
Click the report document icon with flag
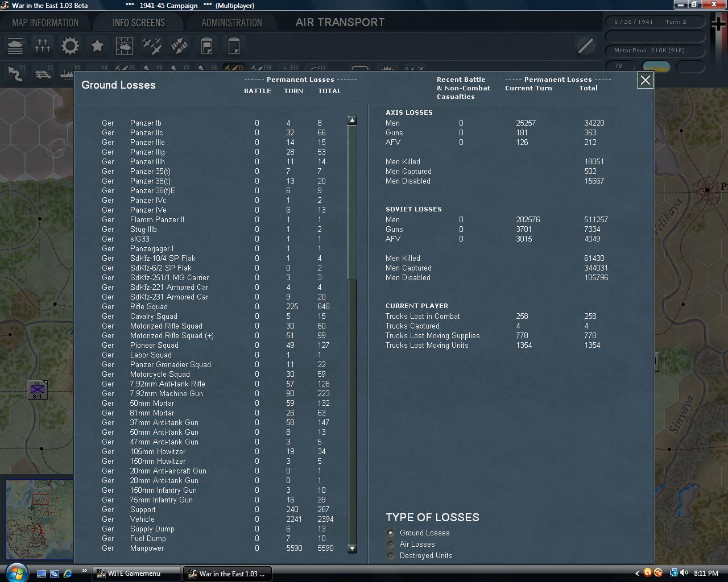[206, 46]
